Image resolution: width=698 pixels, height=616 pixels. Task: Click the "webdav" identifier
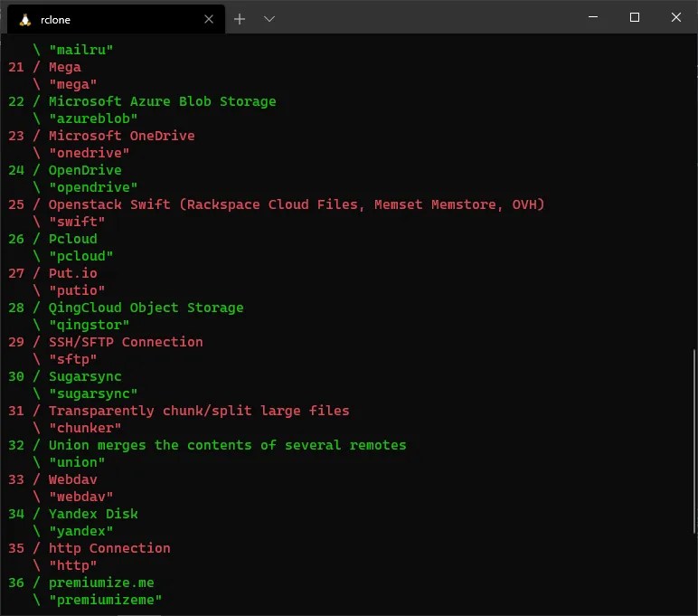pos(81,497)
